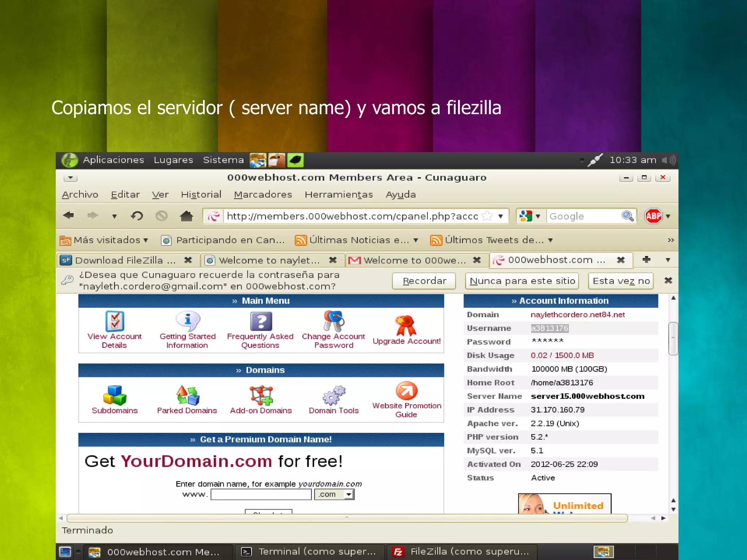
Task: Open the Domain Tools gears icon
Action: [x=333, y=395]
